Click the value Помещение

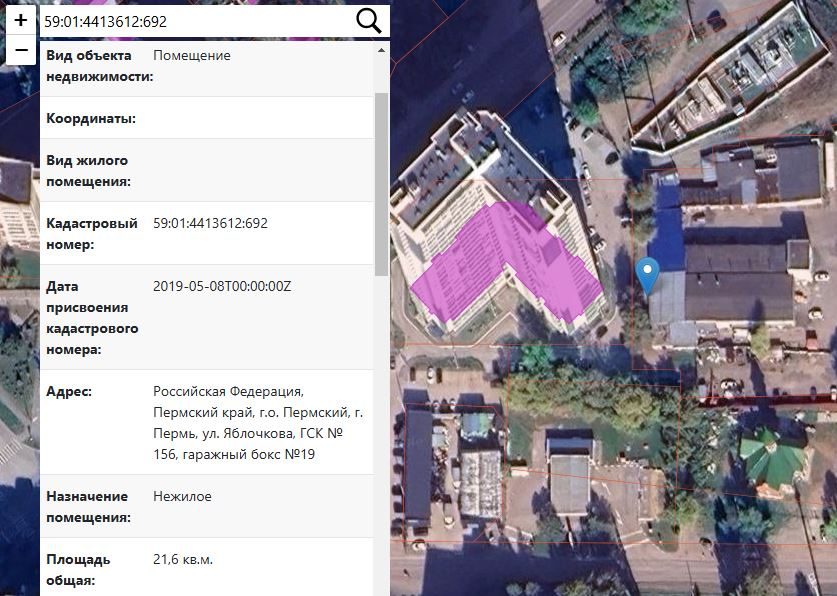click(x=192, y=55)
